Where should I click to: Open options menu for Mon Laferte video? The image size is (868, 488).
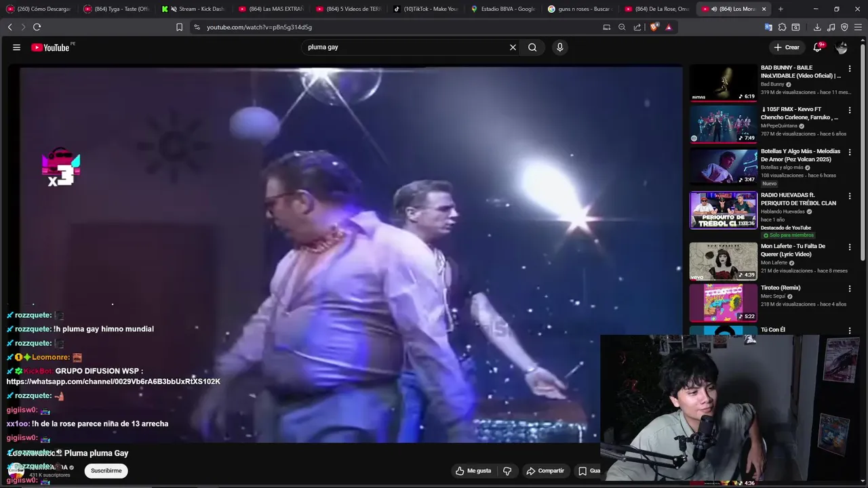[x=850, y=247]
